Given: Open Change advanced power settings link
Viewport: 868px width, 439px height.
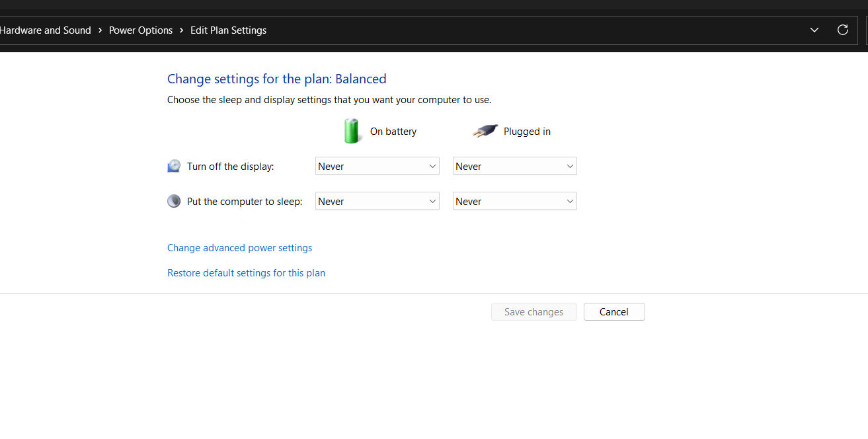Looking at the screenshot, I should point(239,248).
